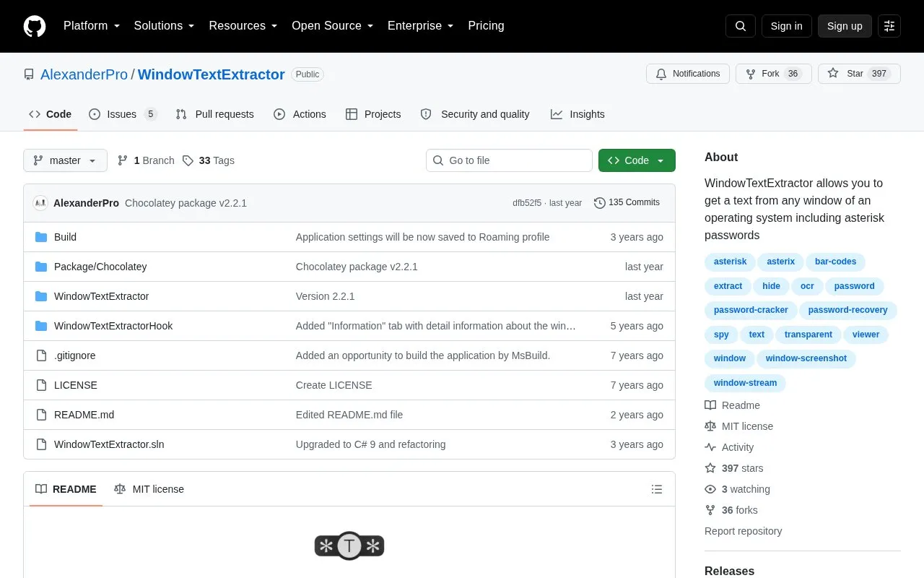Click the Go to file search field
The height and width of the screenshot is (578, 924).
click(509, 160)
